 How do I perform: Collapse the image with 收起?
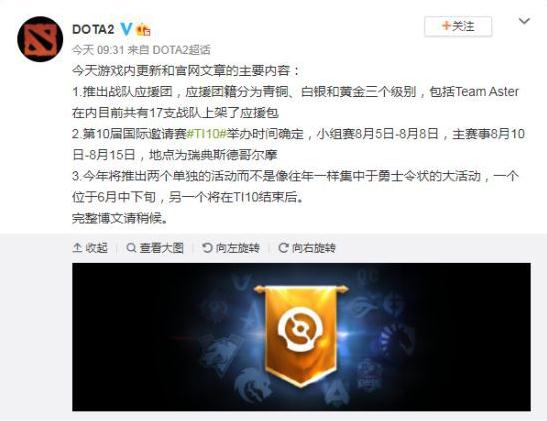click(x=90, y=248)
